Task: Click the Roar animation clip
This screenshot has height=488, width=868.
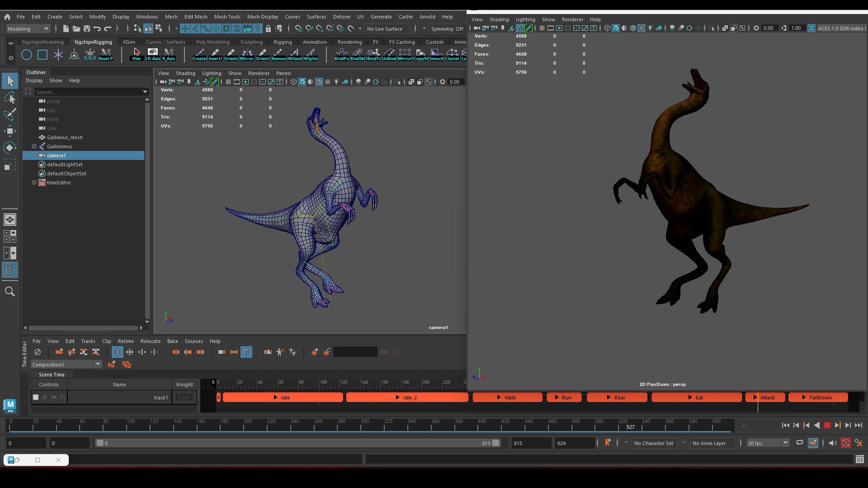Action: point(617,397)
